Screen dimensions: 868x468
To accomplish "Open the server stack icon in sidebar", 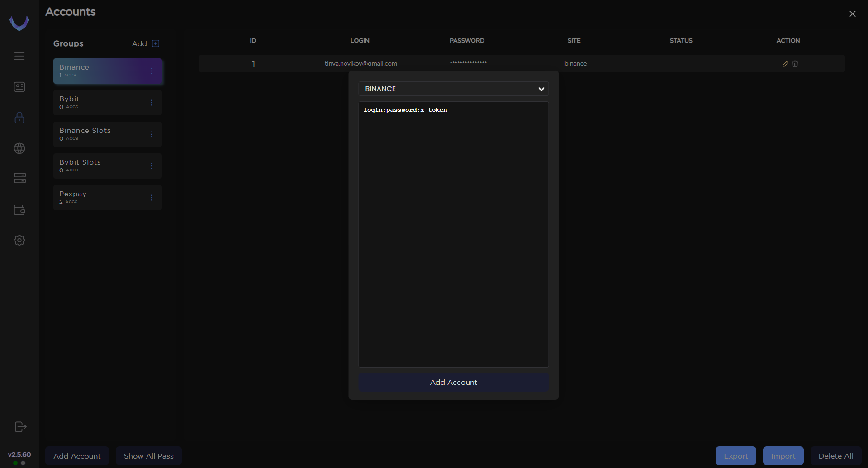I will coord(19,179).
